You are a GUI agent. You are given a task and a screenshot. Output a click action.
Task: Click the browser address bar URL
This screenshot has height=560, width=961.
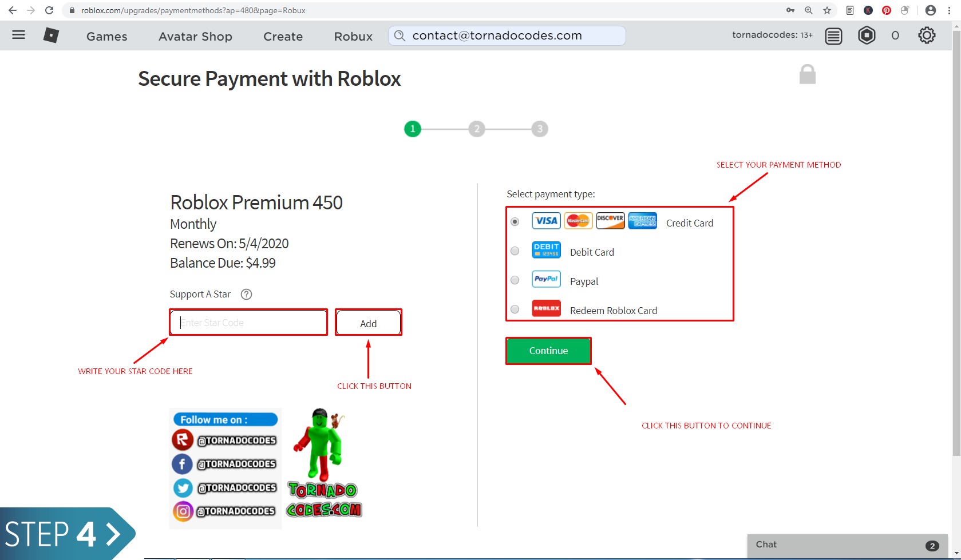tap(193, 10)
